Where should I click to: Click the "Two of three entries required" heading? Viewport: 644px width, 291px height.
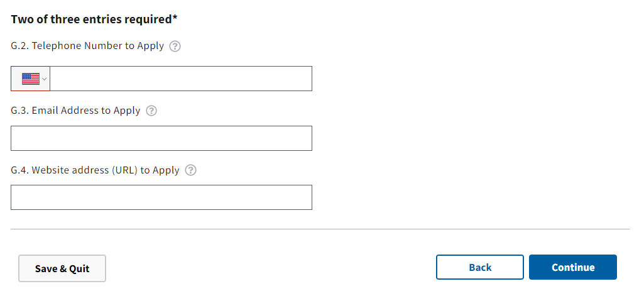[x=91, y=19]
